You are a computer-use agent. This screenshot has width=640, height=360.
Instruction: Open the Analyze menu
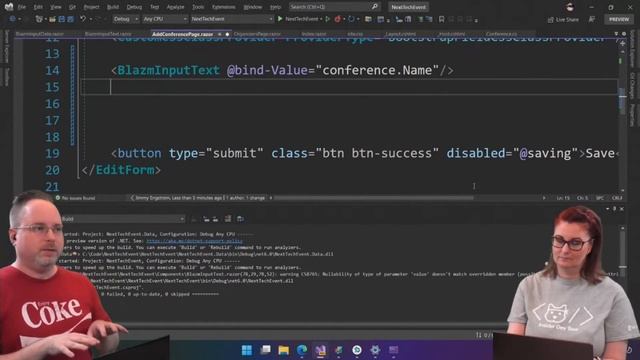tap(175, 7)
